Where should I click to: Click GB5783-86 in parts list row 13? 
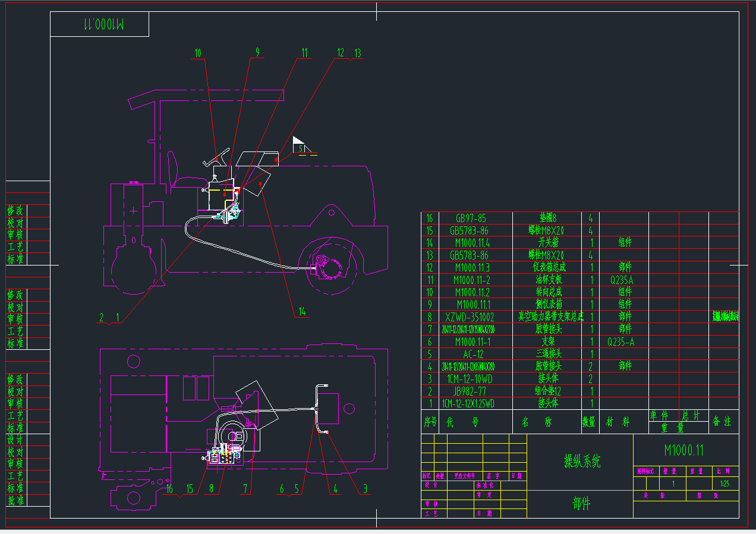click(470, 255)
